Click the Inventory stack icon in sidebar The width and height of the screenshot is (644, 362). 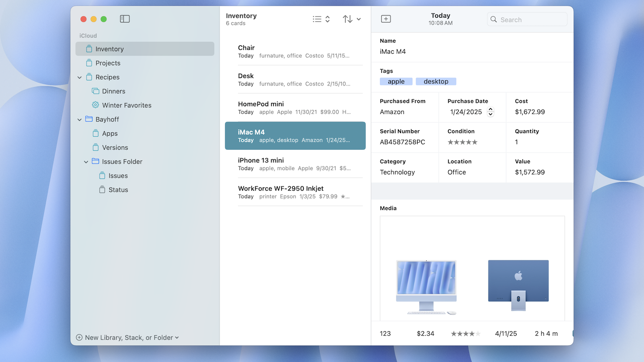pyautogui.click(x=89, y=49)
